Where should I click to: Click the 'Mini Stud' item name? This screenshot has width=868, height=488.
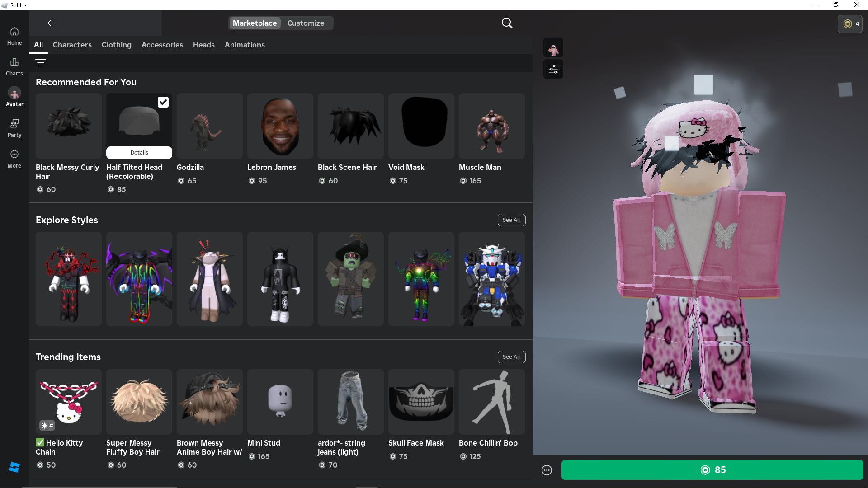pyautogui.click(x=264, y=443)
